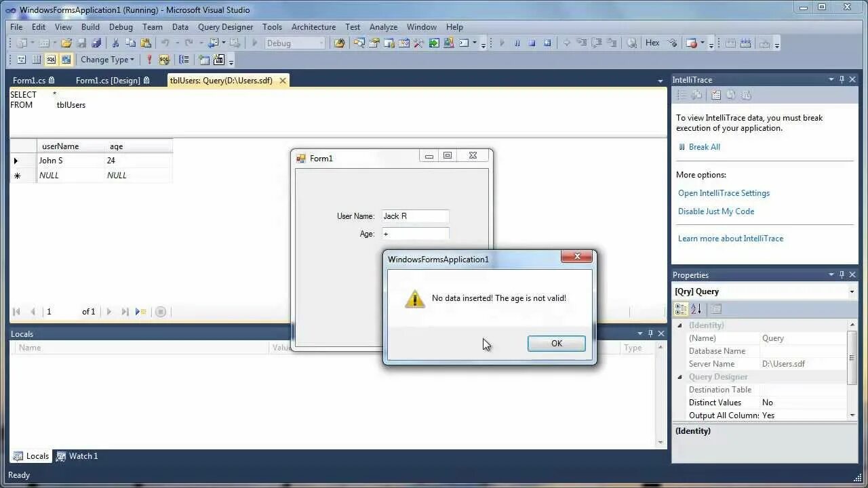Click the Show Next Statement arrow icon
The width and height of the screenshot is (868, 488).
pos(566,43)
